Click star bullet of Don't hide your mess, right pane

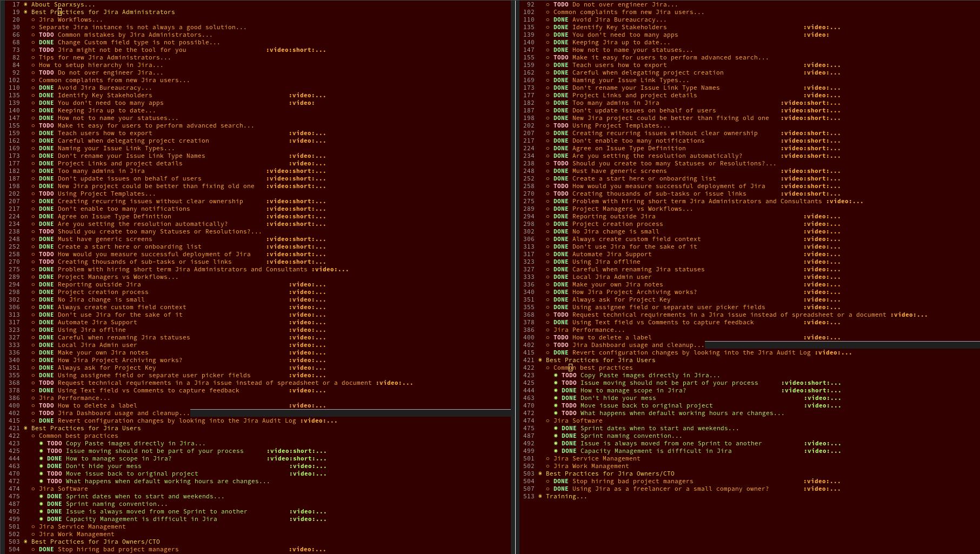tap(556, 398)
